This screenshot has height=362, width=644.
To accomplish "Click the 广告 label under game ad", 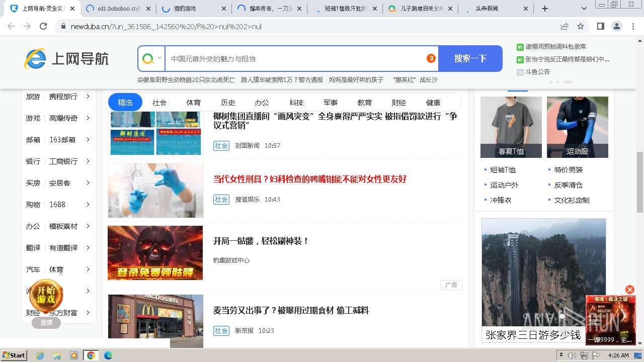I will (451, 285).
